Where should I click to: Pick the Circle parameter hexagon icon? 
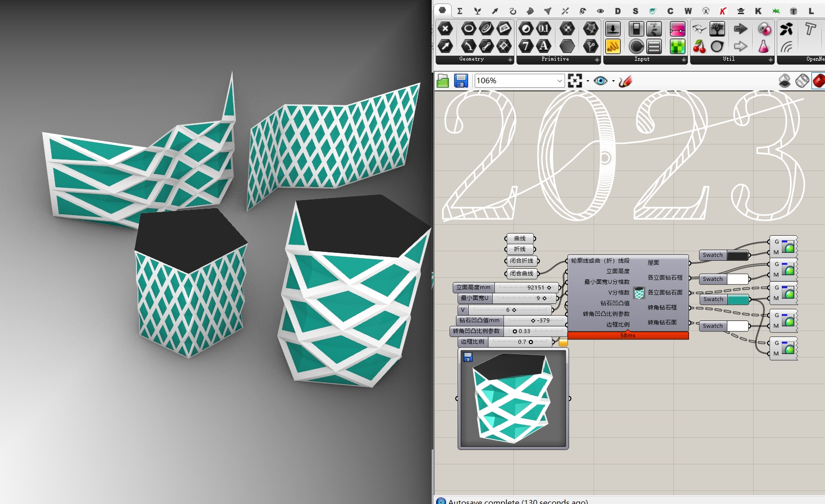[x=468, y=29]
